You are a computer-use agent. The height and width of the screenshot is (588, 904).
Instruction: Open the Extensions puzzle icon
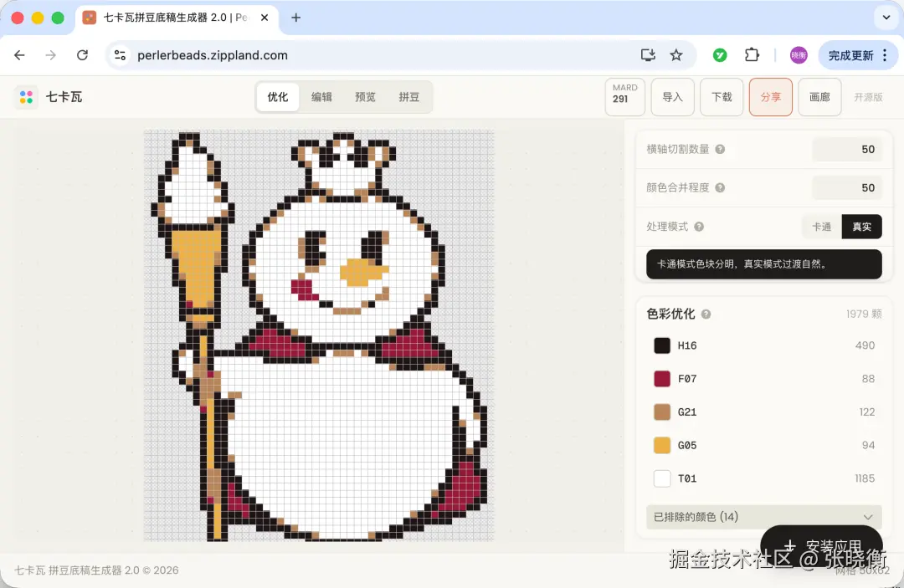point(752,55)
